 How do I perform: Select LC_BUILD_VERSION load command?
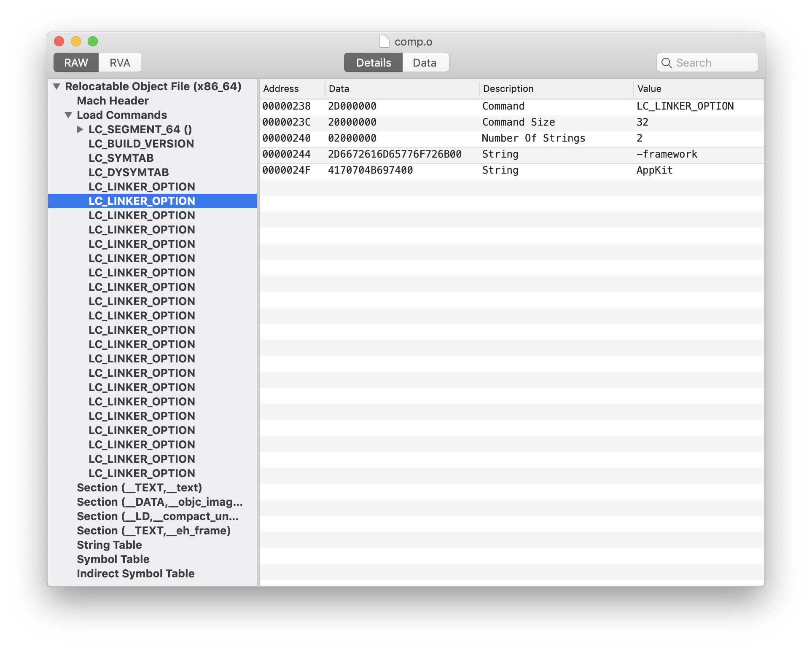(x=141, y=144)
